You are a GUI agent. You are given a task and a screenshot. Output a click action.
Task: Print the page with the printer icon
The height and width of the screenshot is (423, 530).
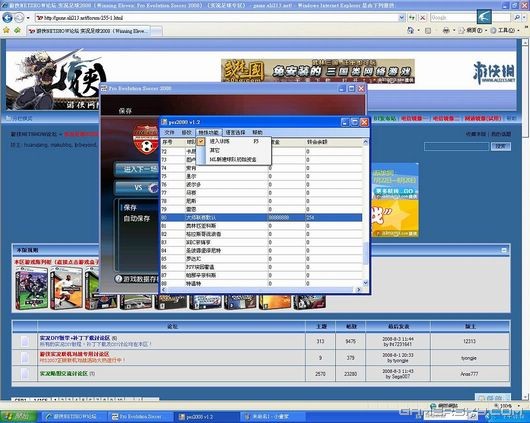point(446,31)
